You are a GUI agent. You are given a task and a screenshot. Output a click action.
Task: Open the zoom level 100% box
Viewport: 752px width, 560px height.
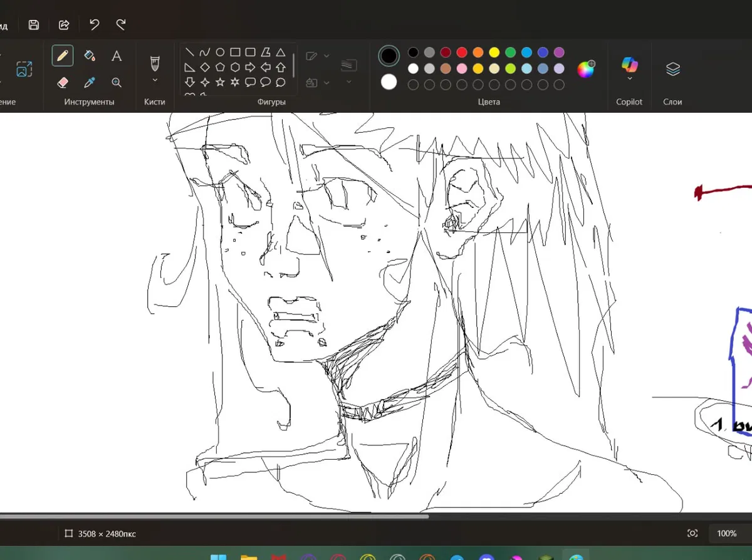click(726, 533)
